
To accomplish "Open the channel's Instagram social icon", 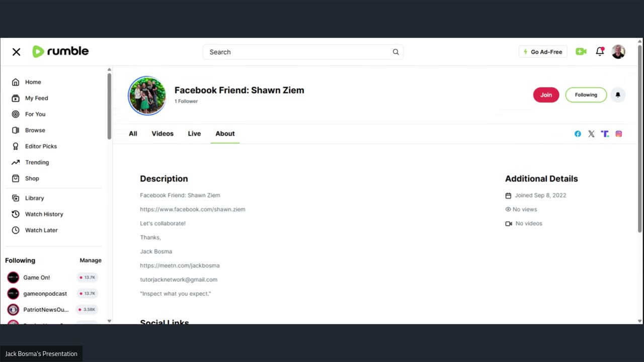I will [618, 134].
